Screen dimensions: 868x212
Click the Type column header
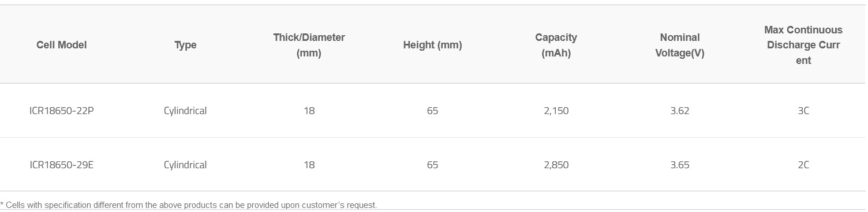point(185,45)
